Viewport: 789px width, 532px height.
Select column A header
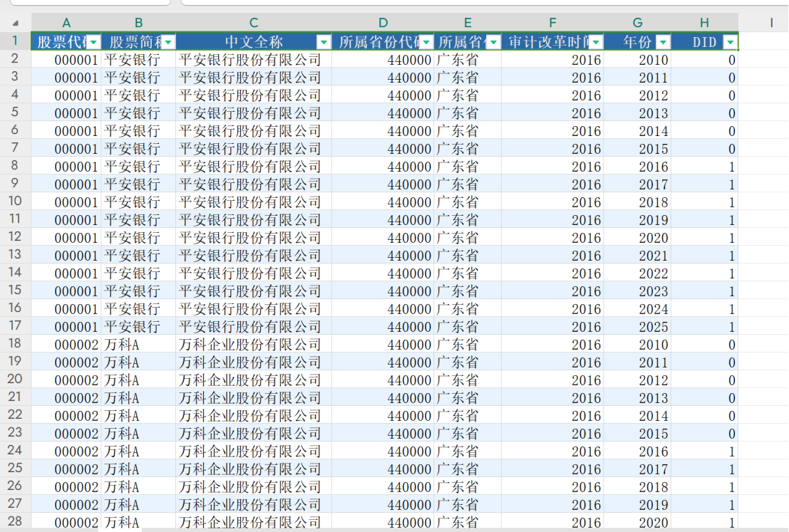[x=66, y=23]
